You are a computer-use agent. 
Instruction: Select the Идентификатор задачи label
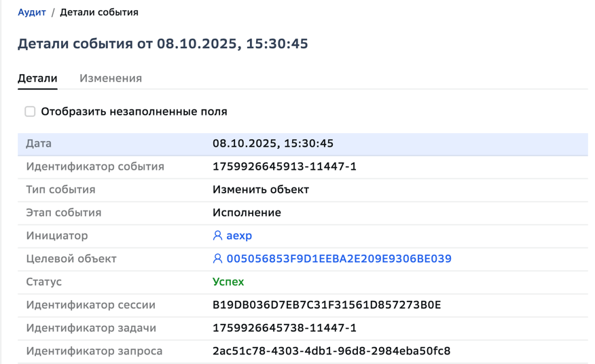(x=91, y=328)
